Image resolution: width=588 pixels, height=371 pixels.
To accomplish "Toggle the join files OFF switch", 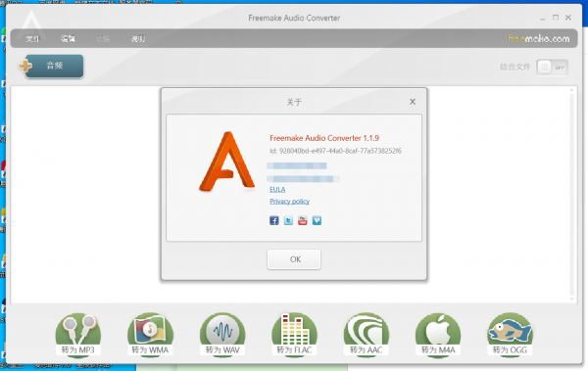I will [552, 68].
